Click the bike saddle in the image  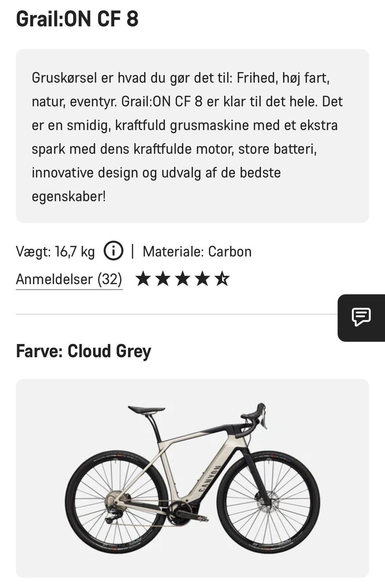click(146, 409)
